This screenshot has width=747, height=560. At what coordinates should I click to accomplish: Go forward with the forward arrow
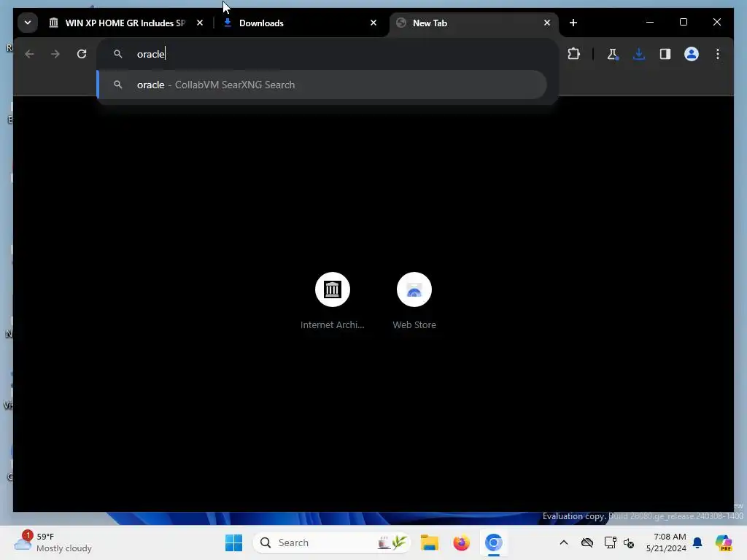[x=55, y=54]
